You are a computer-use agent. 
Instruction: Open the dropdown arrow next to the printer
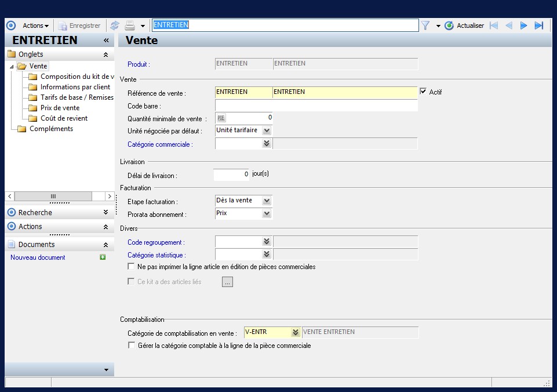point(143,26)
